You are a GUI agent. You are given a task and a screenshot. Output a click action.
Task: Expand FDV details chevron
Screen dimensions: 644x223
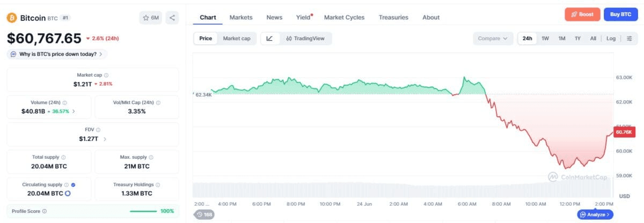105,139
